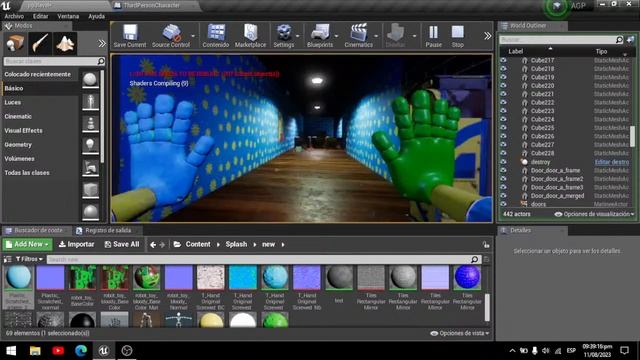Open the Editar menu
Viewport: 640px width, 360px height.
coord(40,16)
